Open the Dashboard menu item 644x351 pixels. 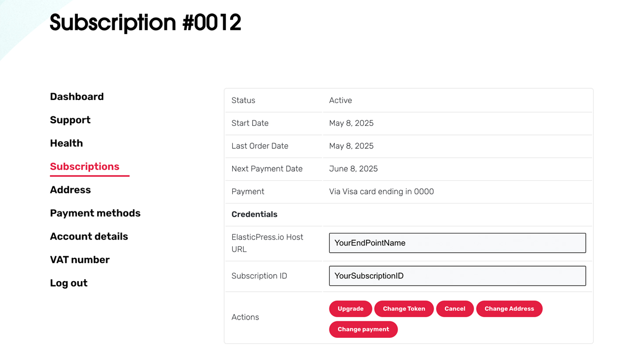pos(77,97)
